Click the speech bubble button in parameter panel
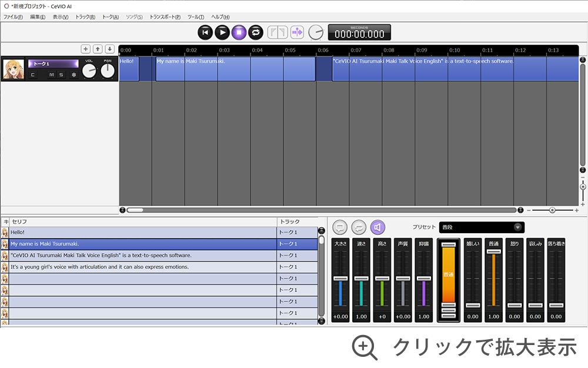 coord(340,227)
